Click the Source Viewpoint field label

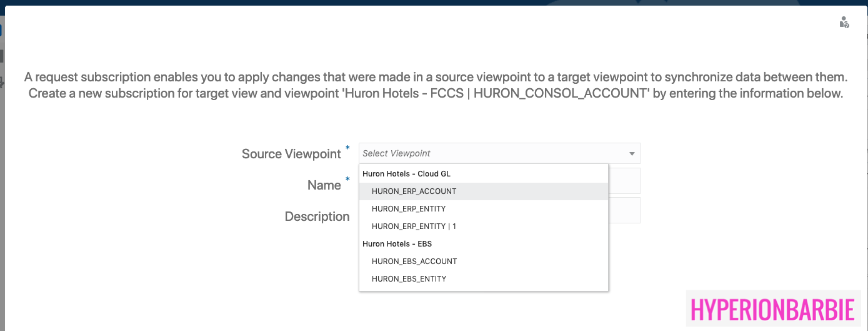(x=291, y=154)
